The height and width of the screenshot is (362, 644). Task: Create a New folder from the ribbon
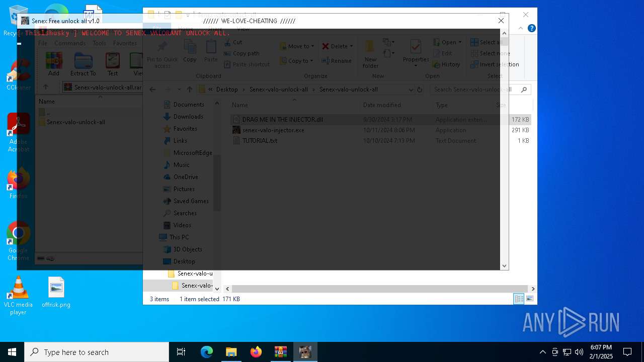pyautogui.click(x=370, y=54)
